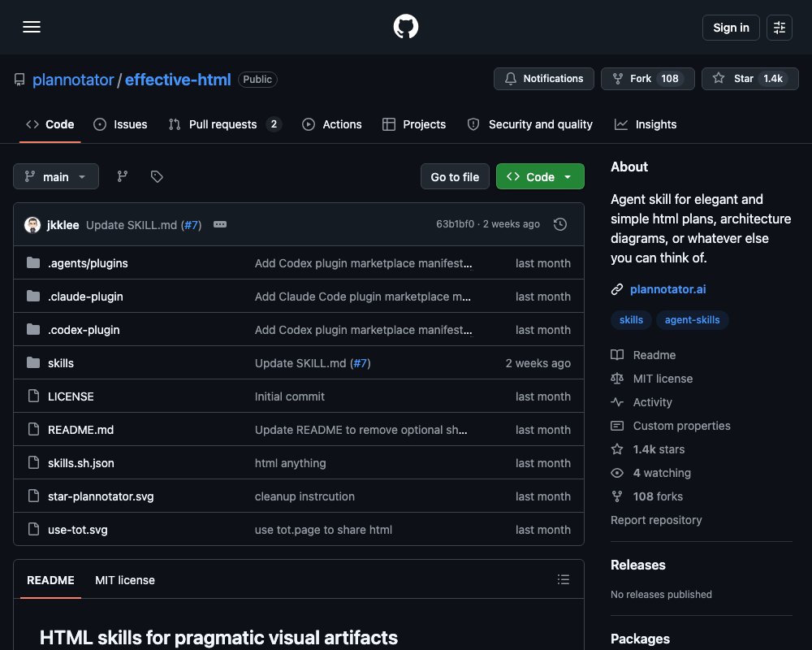This screenshot has width=812, height=650.
Task: Switch to the Code tab
Action: click(x=50, y=124)
